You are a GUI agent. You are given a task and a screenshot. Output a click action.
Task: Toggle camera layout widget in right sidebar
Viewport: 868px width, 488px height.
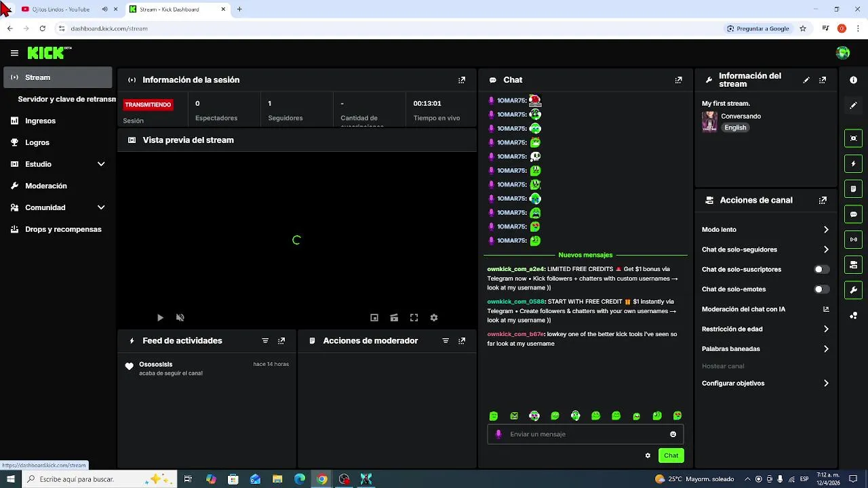(853, 264)
